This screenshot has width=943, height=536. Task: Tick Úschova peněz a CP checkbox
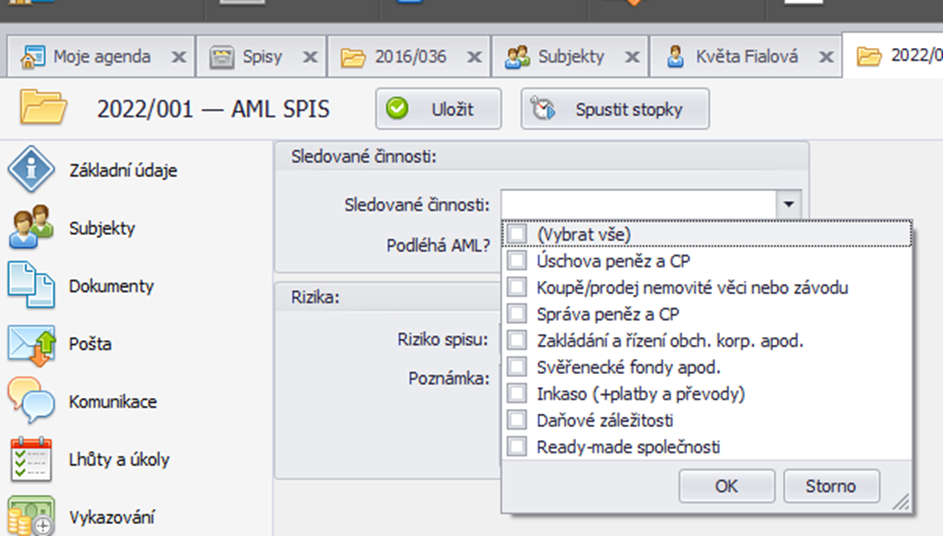517,260
